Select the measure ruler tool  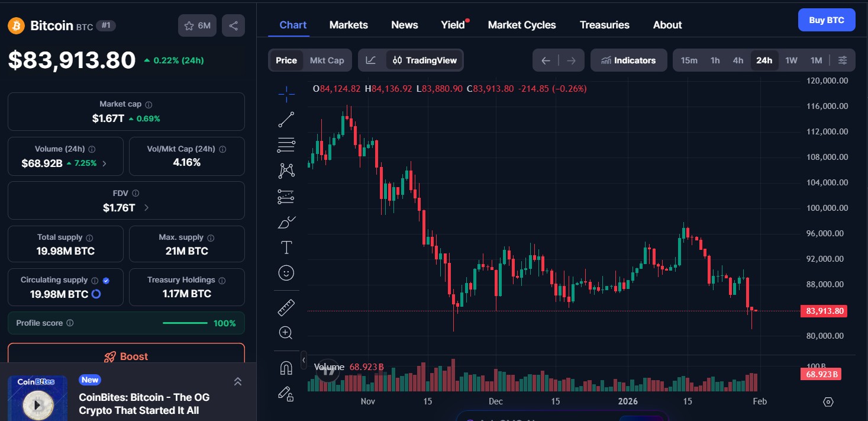286,307
